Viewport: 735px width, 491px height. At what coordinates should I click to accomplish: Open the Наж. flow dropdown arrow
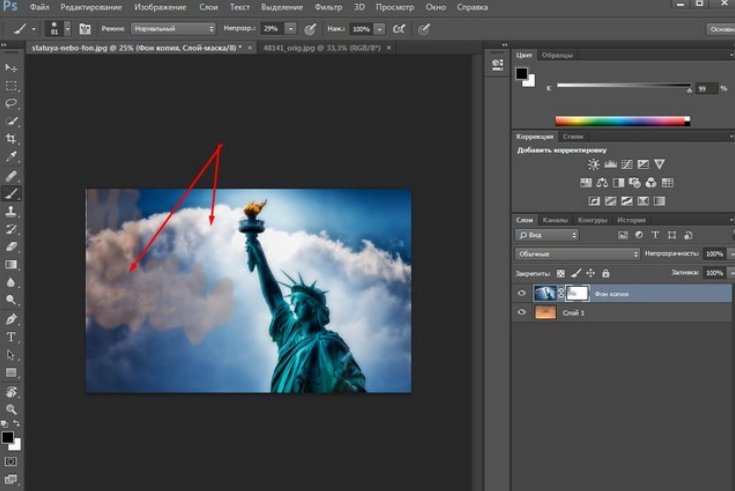(x=379, y=29)
